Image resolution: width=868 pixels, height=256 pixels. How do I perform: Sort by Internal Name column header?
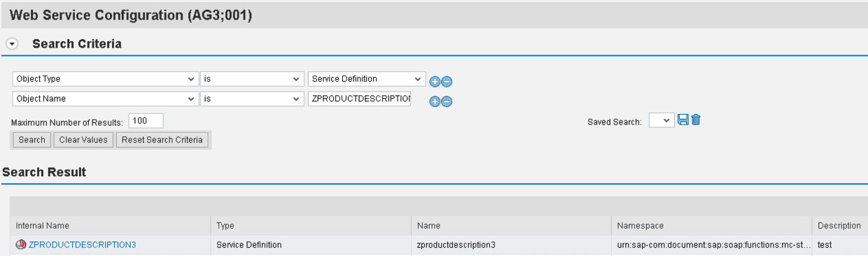pos(43,225)
